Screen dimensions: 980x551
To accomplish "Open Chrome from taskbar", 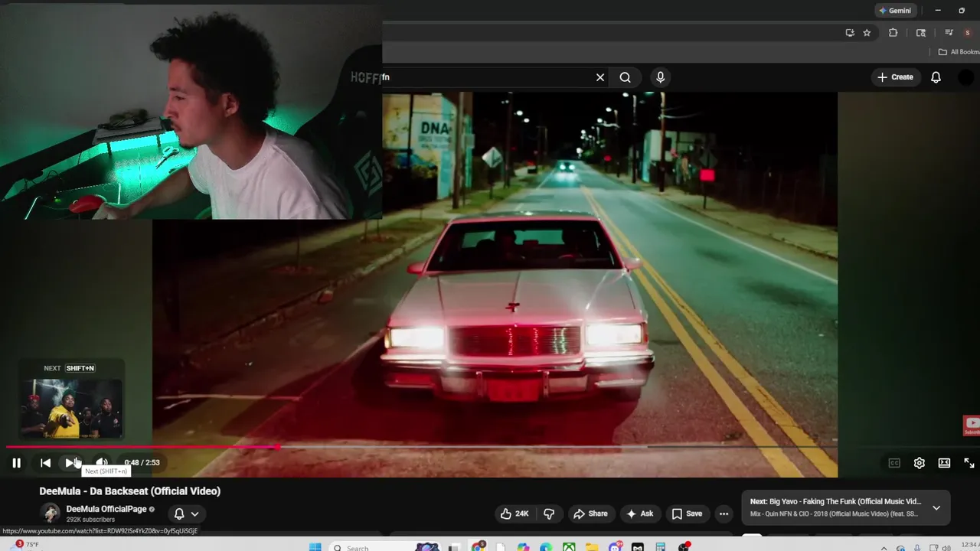I will tap(478, 546).
